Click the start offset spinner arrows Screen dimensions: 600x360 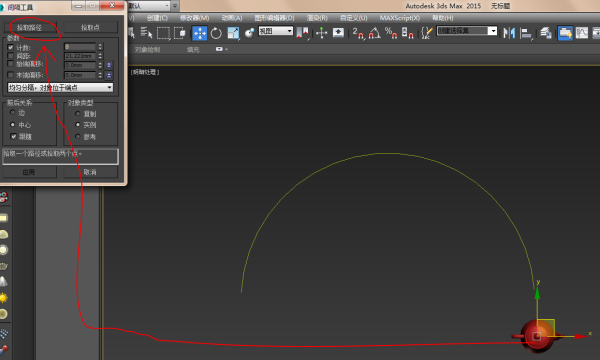[100, 65]
